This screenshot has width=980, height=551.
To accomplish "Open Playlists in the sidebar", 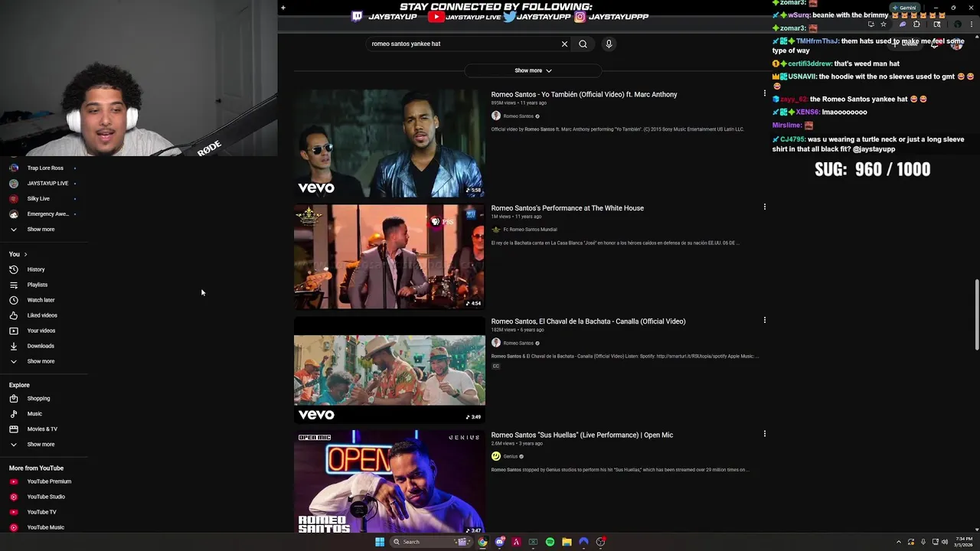I will 37,285.
